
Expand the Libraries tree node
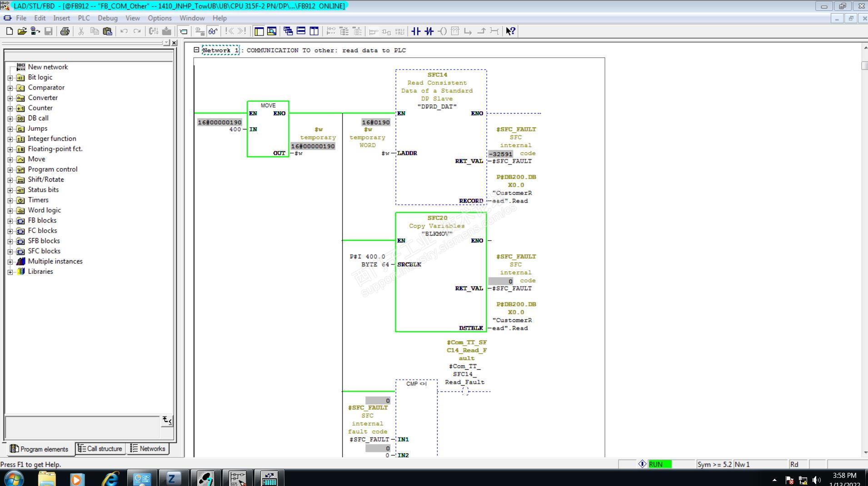click(10, 272)
